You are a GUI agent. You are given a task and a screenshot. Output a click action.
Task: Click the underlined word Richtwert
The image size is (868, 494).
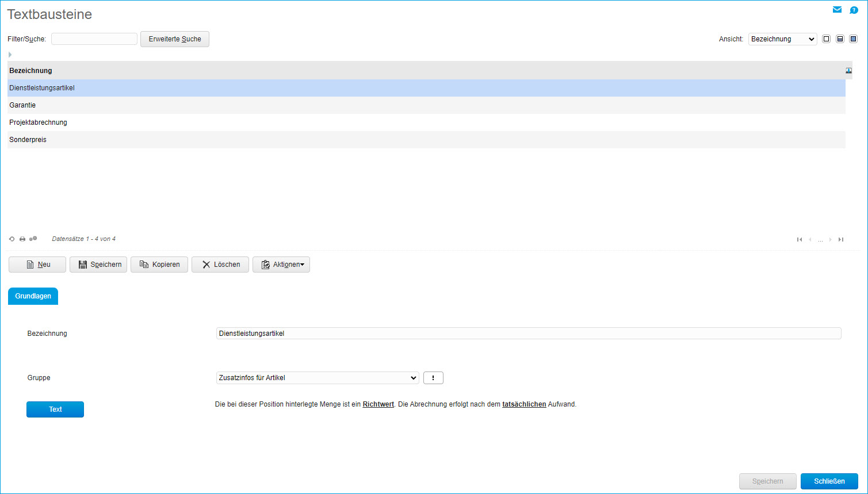point(378,404)
